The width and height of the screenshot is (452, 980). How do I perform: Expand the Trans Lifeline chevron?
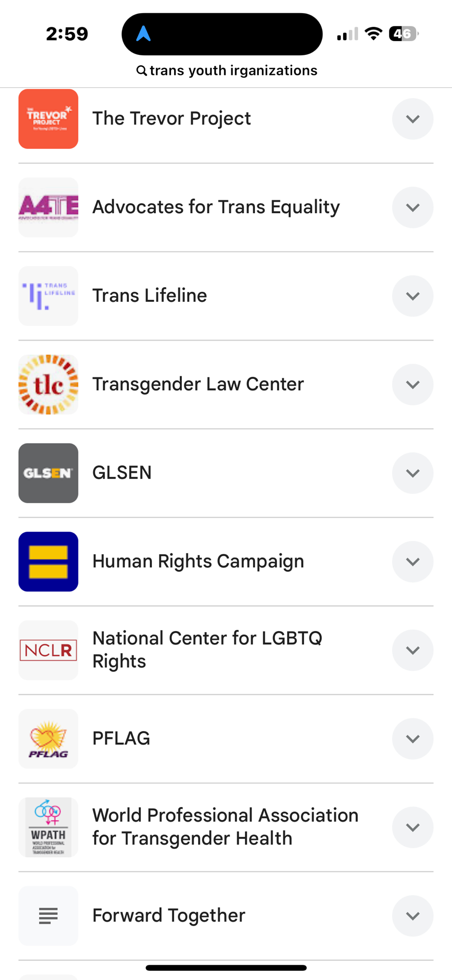412,296
